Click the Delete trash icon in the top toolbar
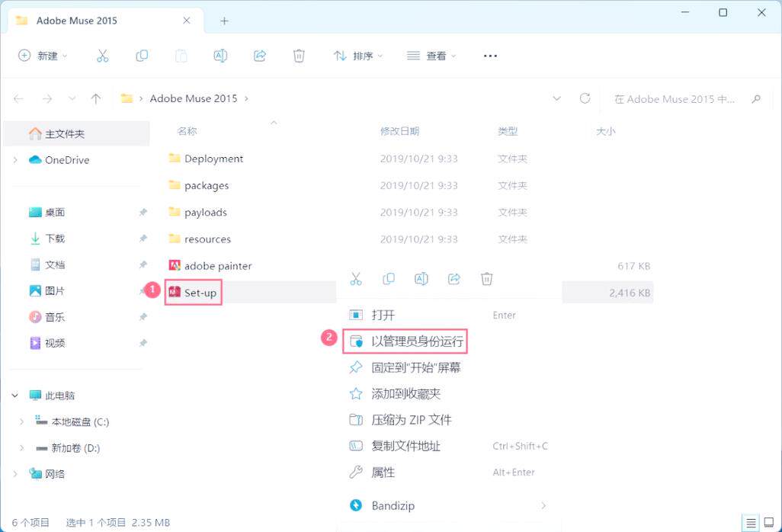 299,56
